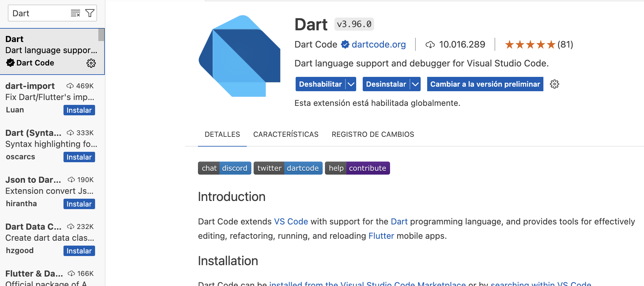Select the Json to Dart list entry

point(52,192)
